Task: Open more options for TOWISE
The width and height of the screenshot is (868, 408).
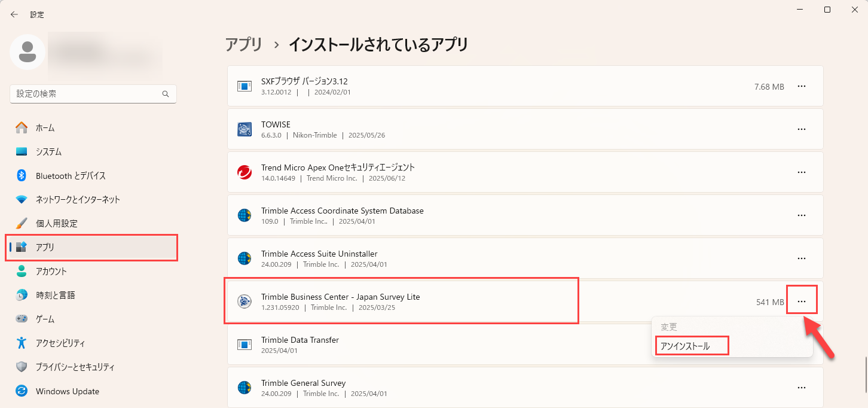Action: click(x=802, y=129)
